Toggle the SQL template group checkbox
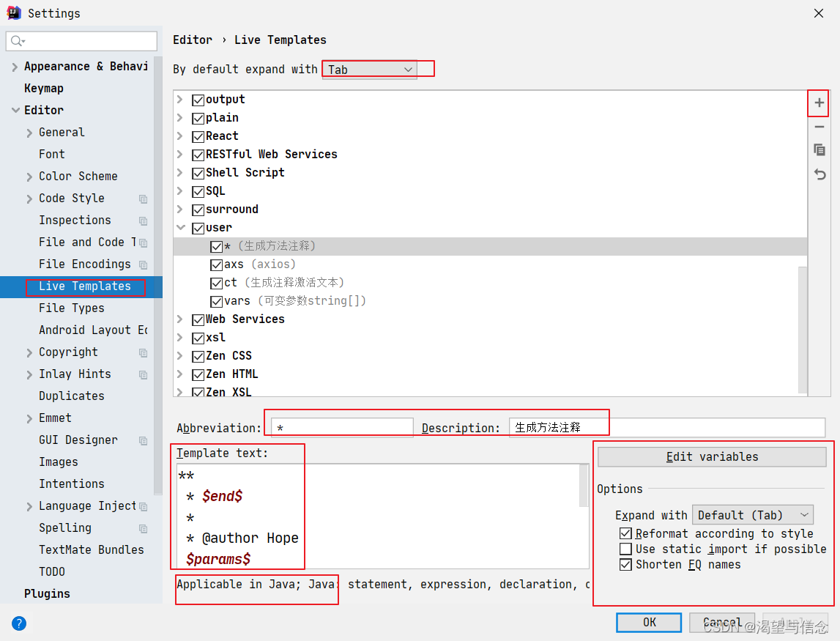 (x=198, y=192)
